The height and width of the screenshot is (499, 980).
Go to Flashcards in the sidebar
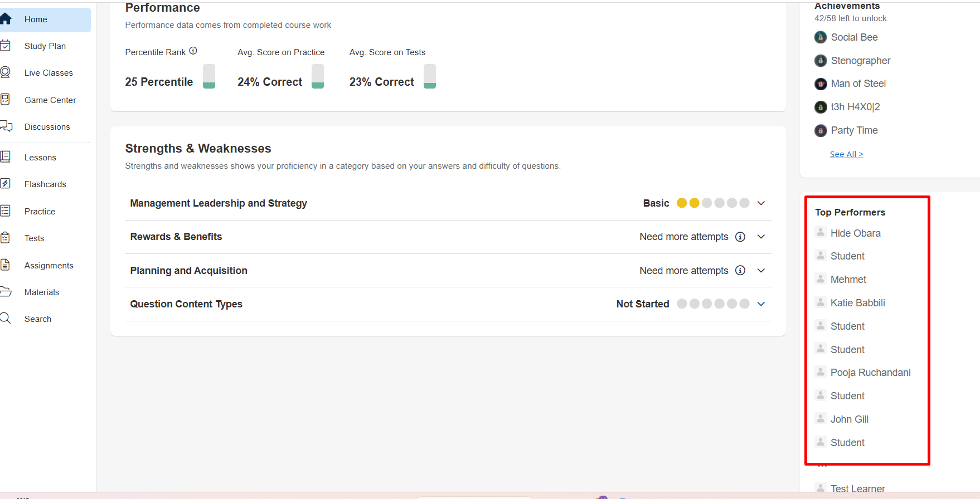tap(45, 184)
